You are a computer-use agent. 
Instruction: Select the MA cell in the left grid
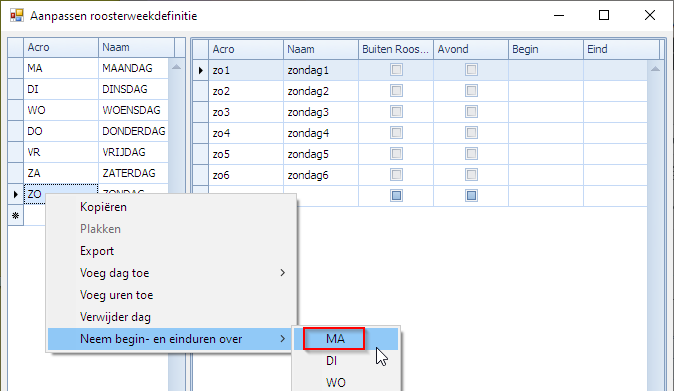click(61, 68)
